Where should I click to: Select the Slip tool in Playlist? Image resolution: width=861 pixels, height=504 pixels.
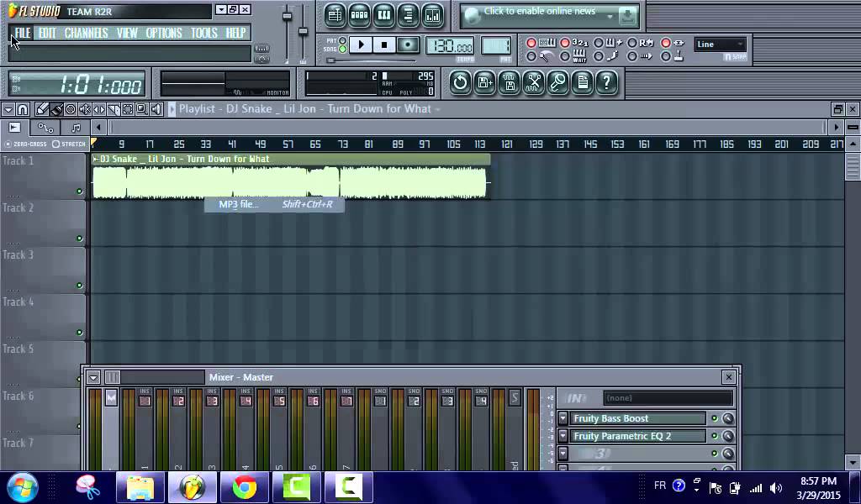[99, 109]
